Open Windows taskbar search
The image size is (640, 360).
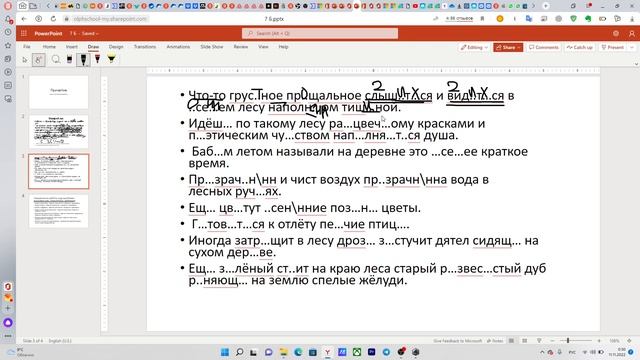pyautogui.click(x=240, y=352)
